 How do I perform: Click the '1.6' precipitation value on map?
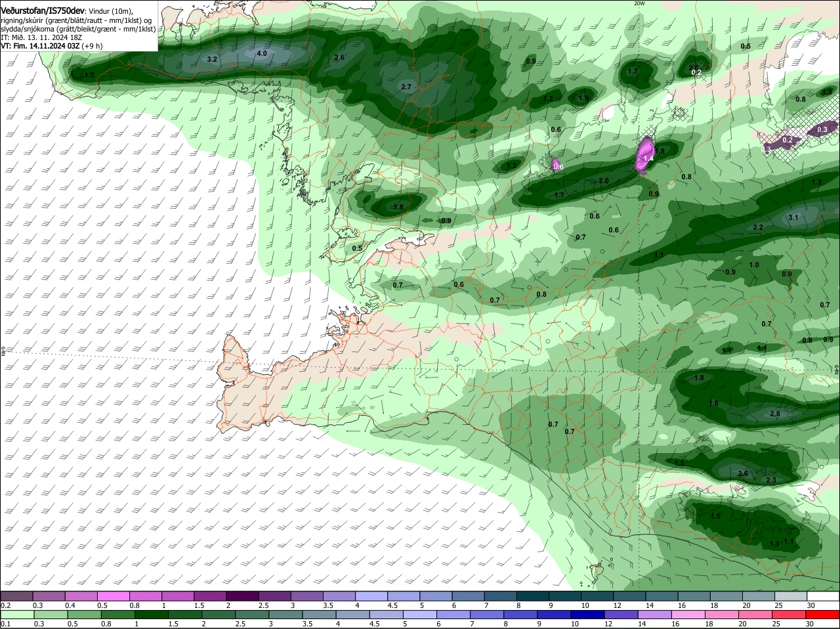tap(713, 403)
